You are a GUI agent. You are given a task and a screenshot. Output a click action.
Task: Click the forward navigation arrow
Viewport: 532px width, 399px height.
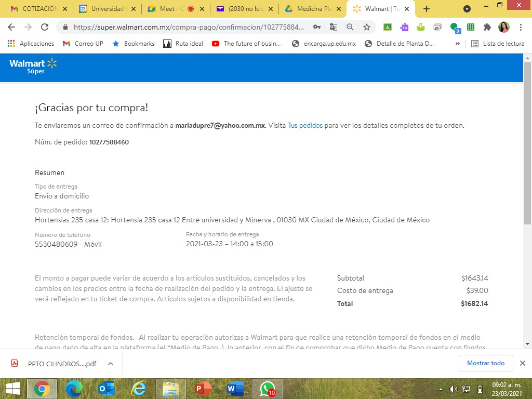click(28, 27)
